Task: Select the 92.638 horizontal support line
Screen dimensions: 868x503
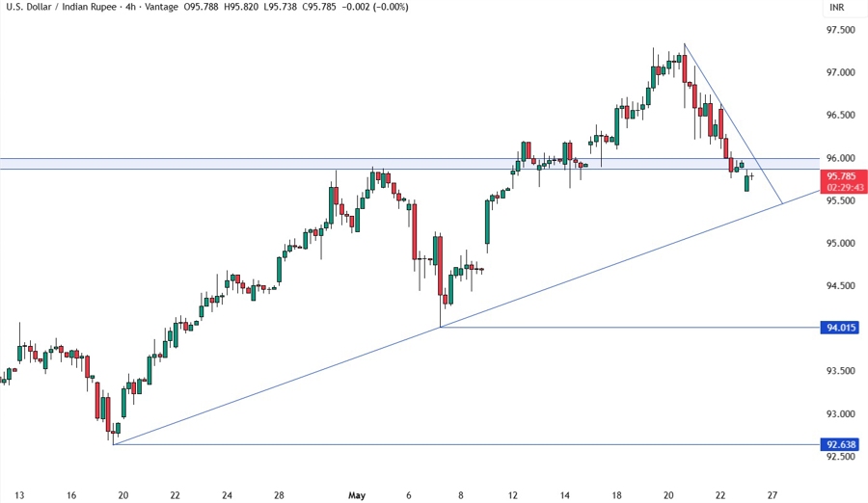Action: pos(466,444)
